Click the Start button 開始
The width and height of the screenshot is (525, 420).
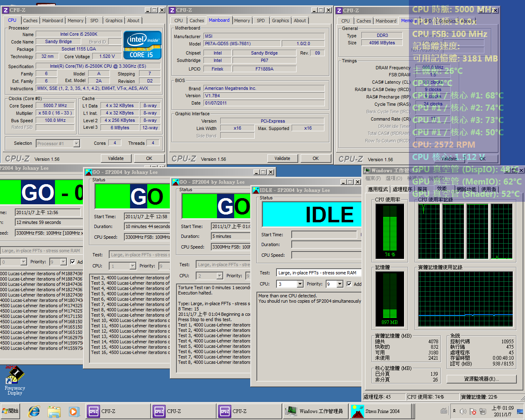coord(10,411)
